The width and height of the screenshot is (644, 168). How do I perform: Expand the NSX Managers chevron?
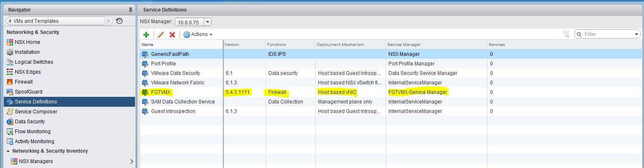[x=132, y=161]
